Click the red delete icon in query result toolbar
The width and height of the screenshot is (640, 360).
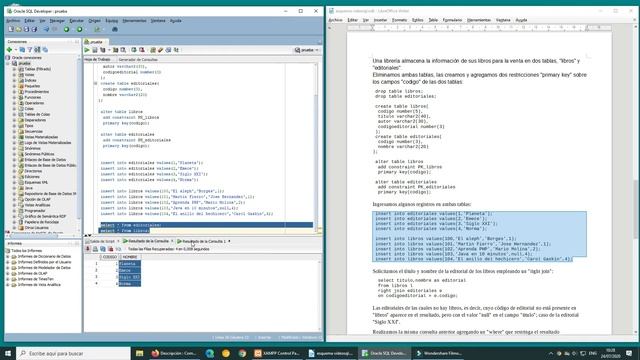pos(111,249)
